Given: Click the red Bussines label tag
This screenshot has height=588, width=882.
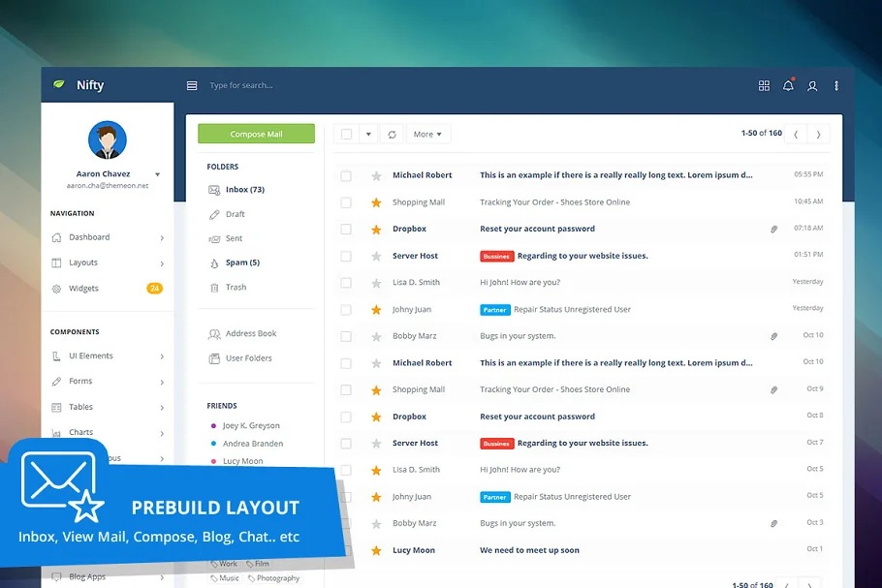Looking at the screenshot, I should click(496, 257).
